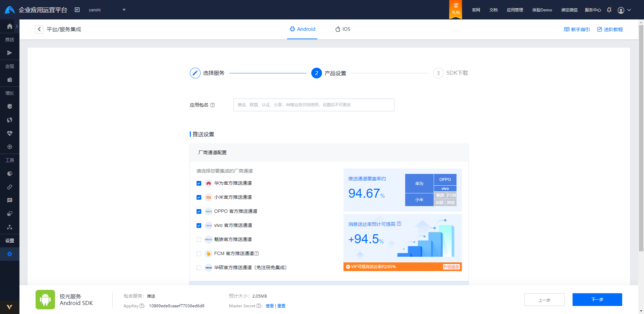
Task: Open the notification bell icon
Action: (609, 10)
